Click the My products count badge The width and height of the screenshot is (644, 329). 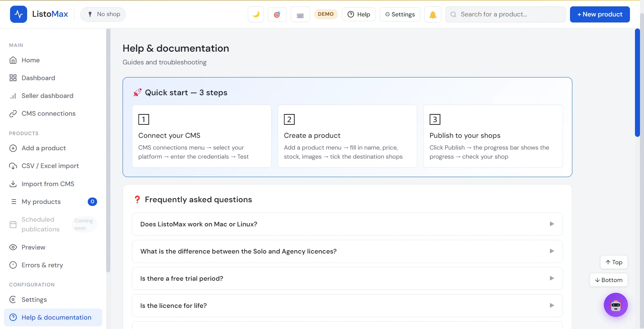coord(92,202)
